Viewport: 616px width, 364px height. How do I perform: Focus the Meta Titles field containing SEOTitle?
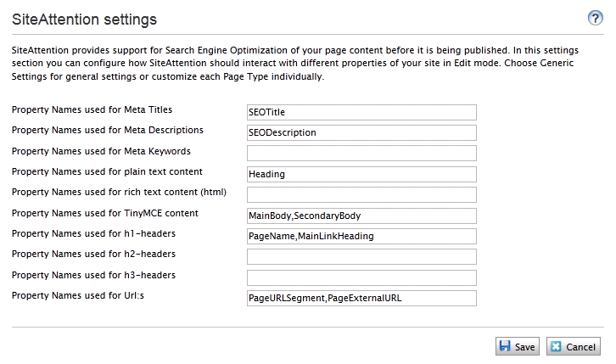361,112
